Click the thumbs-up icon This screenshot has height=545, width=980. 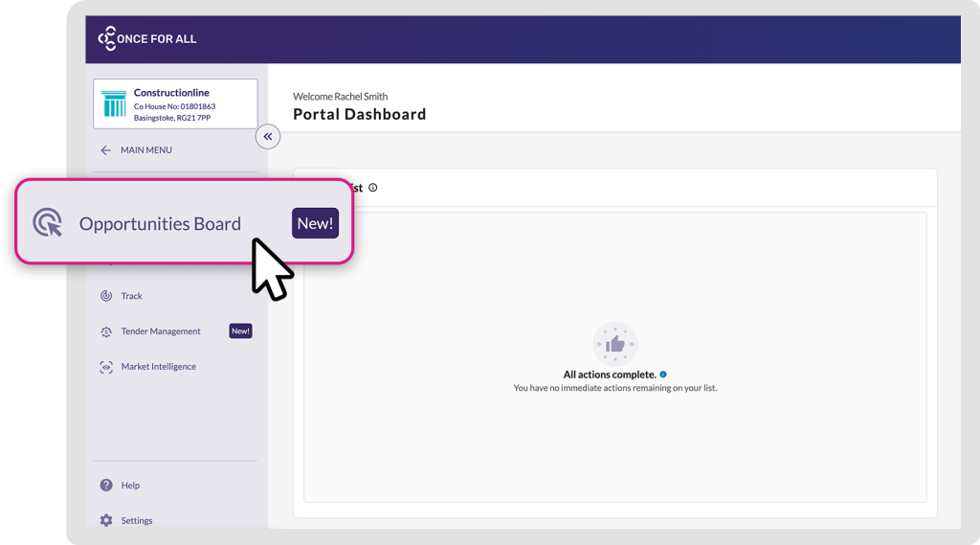(x=615, y=344)
